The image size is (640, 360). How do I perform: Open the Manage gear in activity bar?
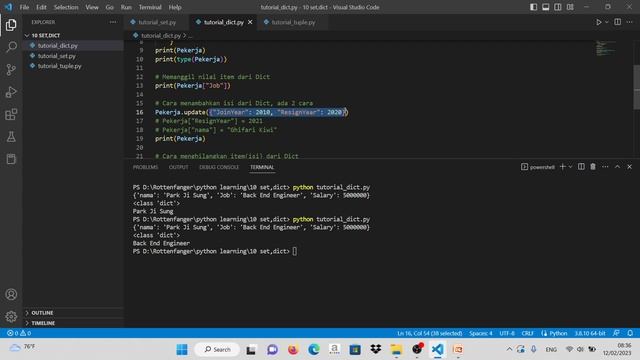pyautogui.click(x=11, y=316)
